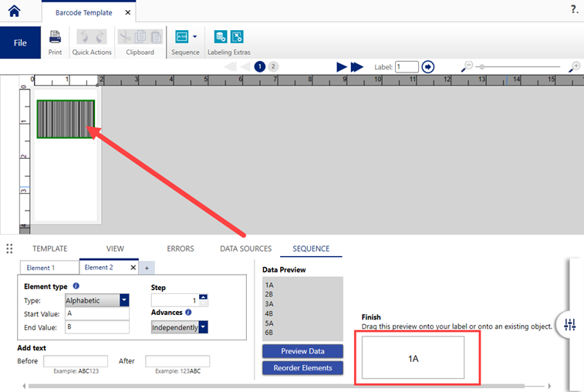The width and height of the screenshot is (584, 392).
Task: Click the Step value field
Action: (x=175, y=300)
